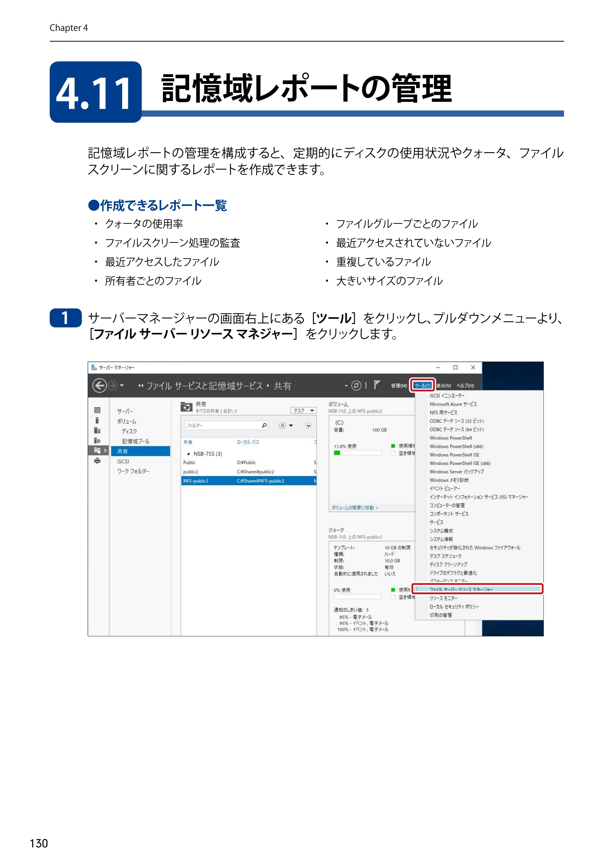The width and height of the screenshot is (614, 868).
Task: Click the 0% 使用 quota usage bar
Action: (358, 596)
